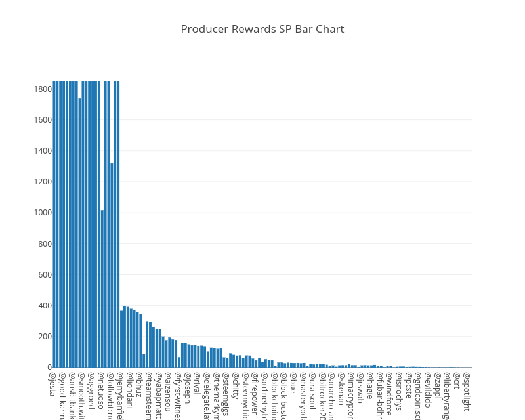Click the @spotlight x-axis label

468,392
